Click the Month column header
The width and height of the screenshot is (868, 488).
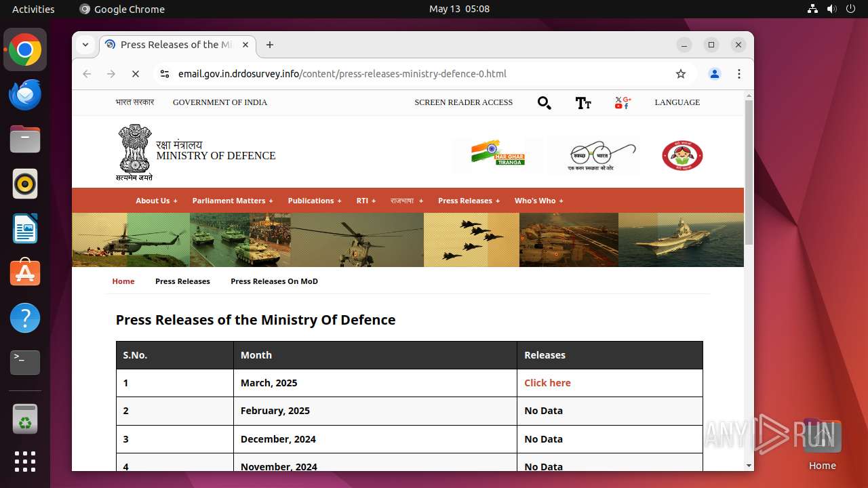click(x=375, y=355)
